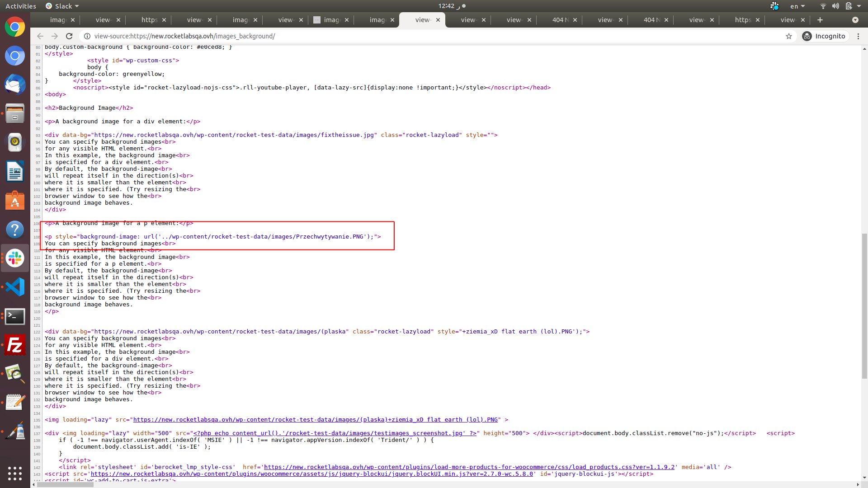Open the Help icon in the dock
This screenshot has width=868, height=488.
coord(15,230)
